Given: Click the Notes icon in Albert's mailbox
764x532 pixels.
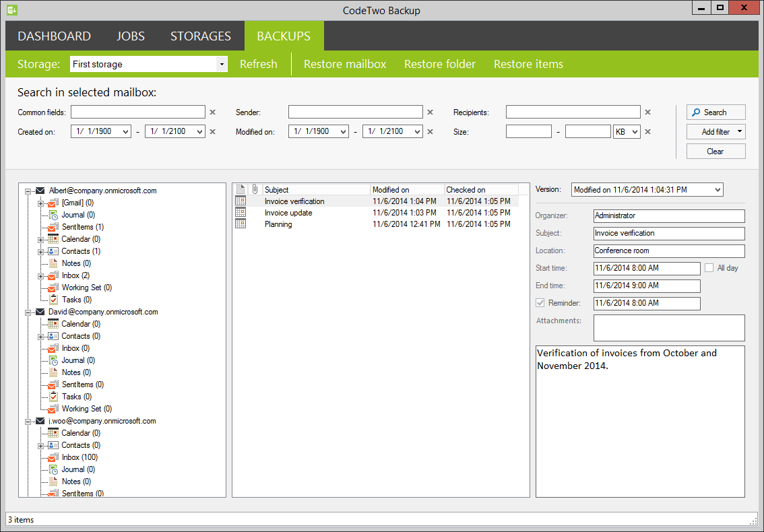Looking at the screenshot, I should (x=53, y=263).
